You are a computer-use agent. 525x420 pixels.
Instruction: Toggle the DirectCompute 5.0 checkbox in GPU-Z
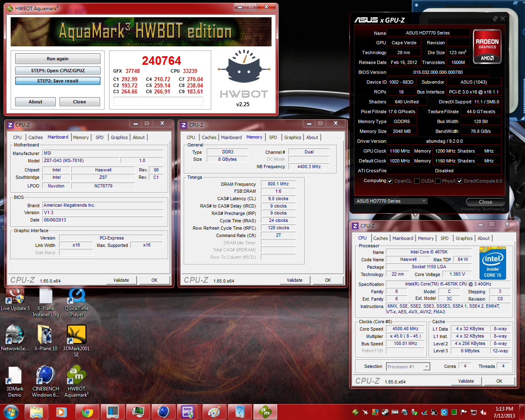tap(460, 181)
